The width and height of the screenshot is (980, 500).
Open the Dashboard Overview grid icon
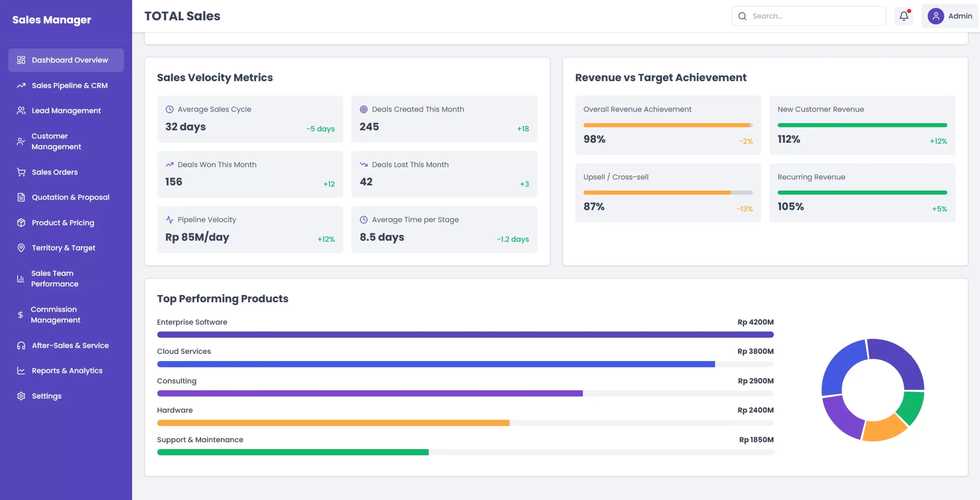click(x=21, y=60)
